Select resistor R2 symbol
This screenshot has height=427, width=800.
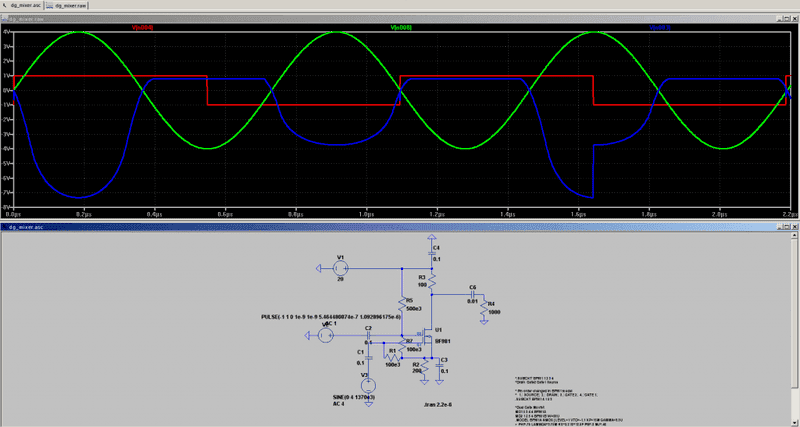(x=424, y=369)
